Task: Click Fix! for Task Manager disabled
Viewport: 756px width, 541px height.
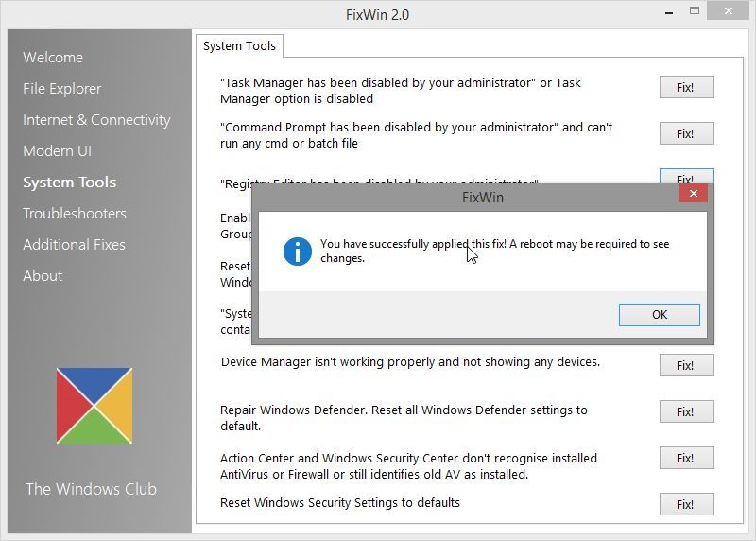Action: pos(686,87)
